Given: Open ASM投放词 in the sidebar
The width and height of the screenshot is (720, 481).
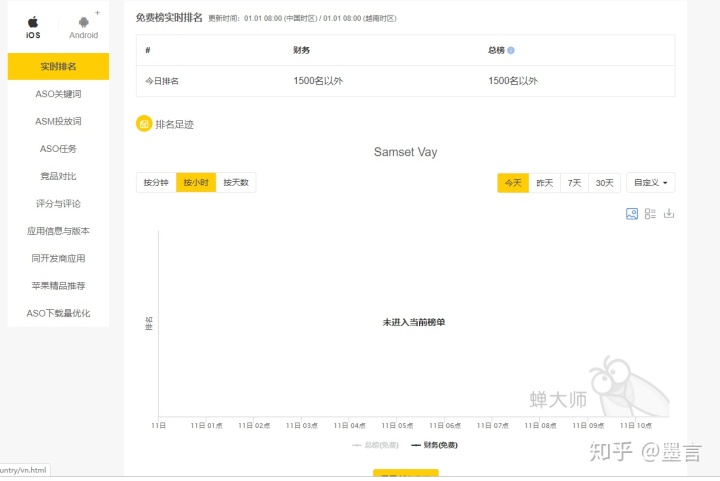Looking at the screenshot, I should coord(58,121).
